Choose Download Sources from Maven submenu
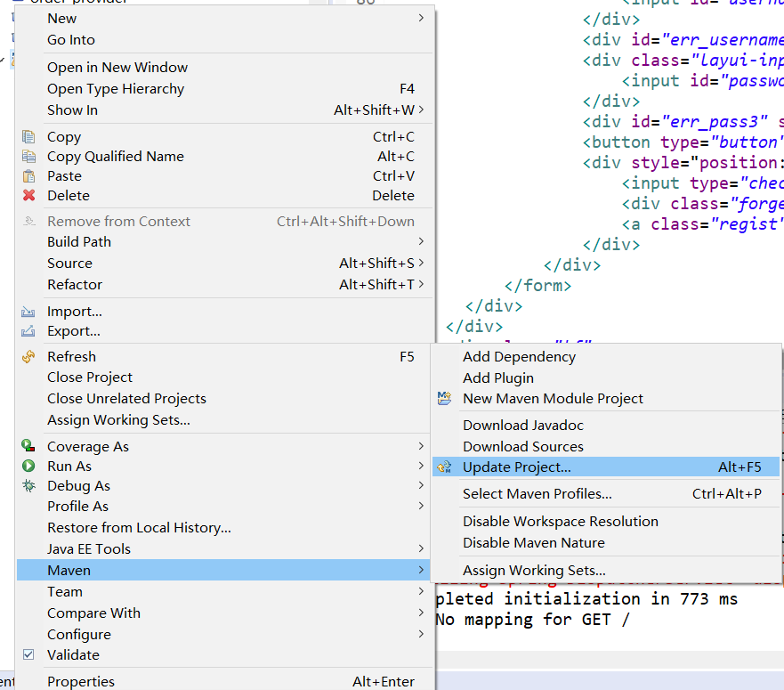This screenshot has height=690, width=784. pyautogui.click(x=507, y=446)
